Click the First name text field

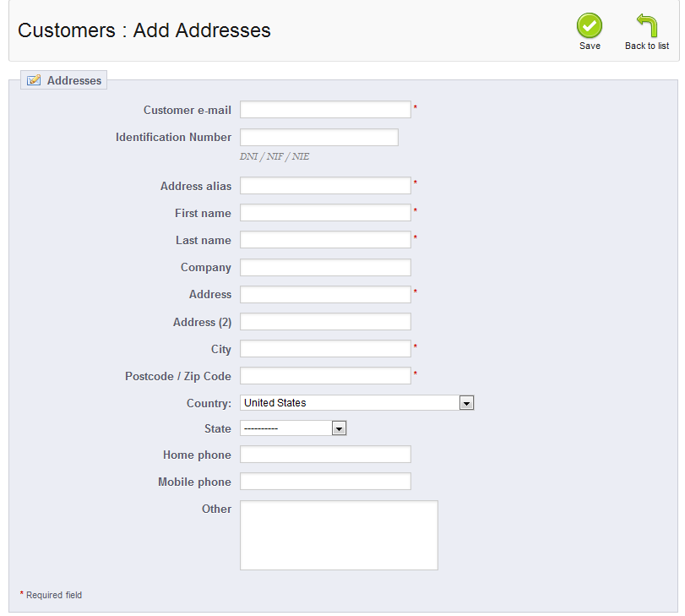click(325, 213)
